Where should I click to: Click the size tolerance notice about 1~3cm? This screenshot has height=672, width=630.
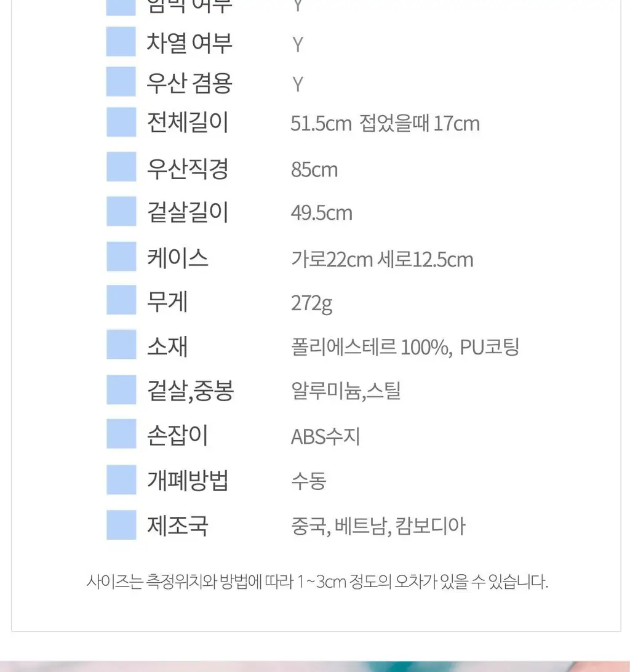pos(317,582)
